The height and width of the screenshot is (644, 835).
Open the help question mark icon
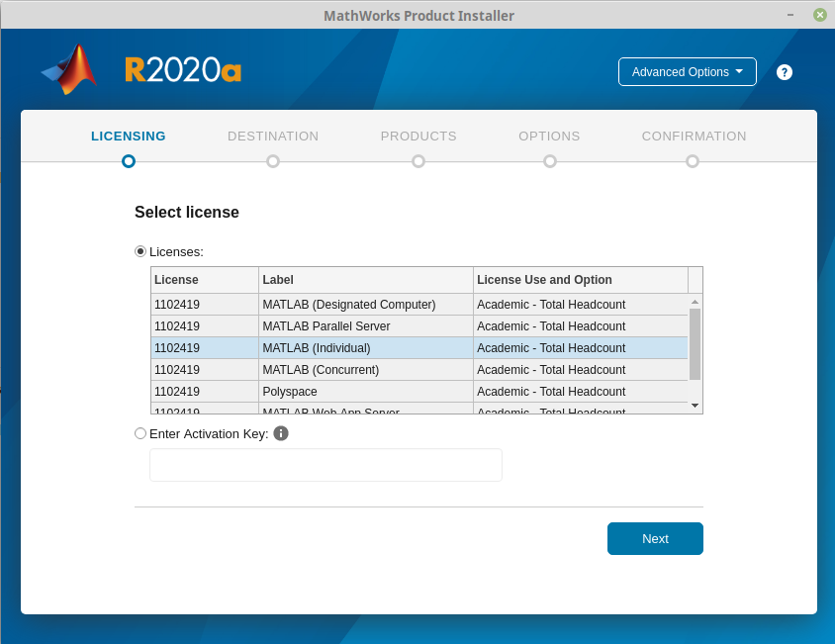tap(785, 72)
